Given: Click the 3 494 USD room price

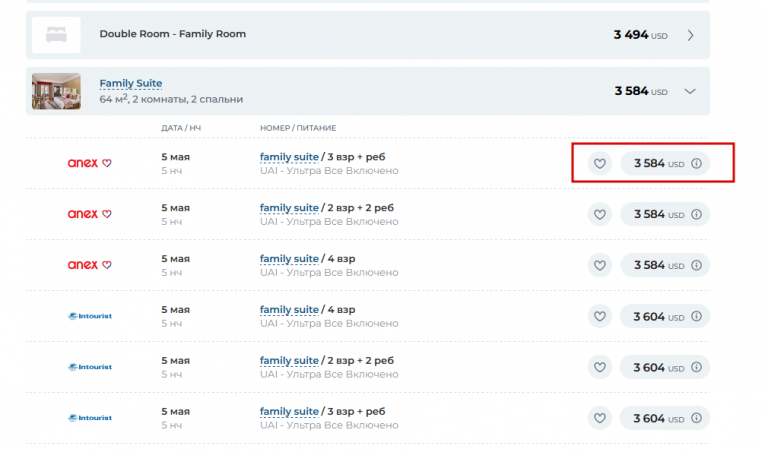Looking at the screenshot, I should pos(641,35).
